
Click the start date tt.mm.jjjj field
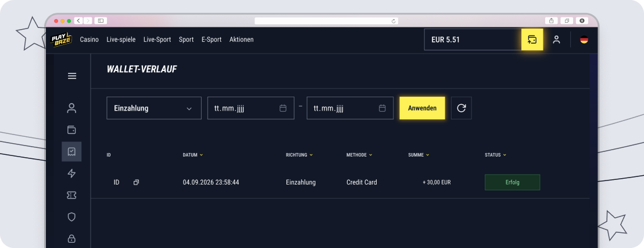coord(251,108)
